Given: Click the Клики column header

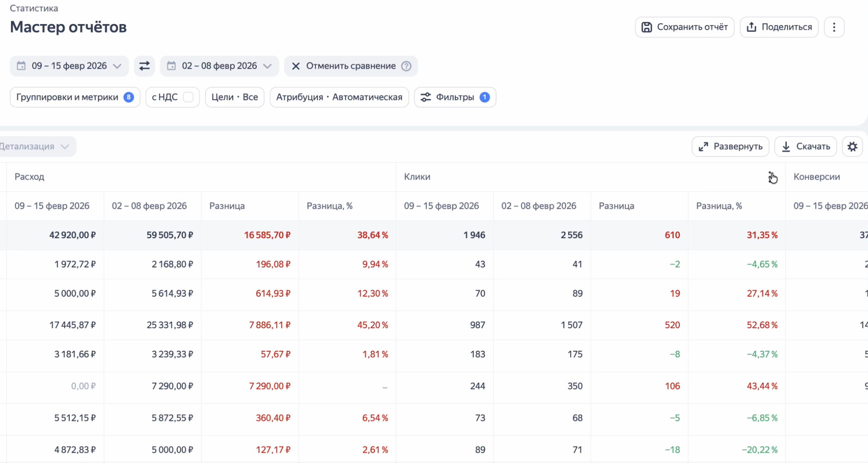Looking at the screenshot, I should (417, 177).
